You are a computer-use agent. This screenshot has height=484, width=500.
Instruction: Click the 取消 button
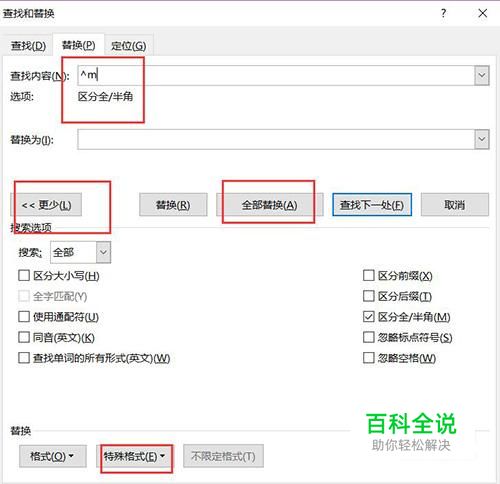pos(455,205)
